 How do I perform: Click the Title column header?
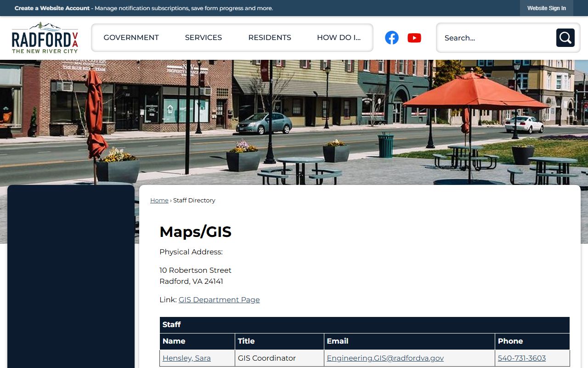pyautogui.click(x=279, y=341)
